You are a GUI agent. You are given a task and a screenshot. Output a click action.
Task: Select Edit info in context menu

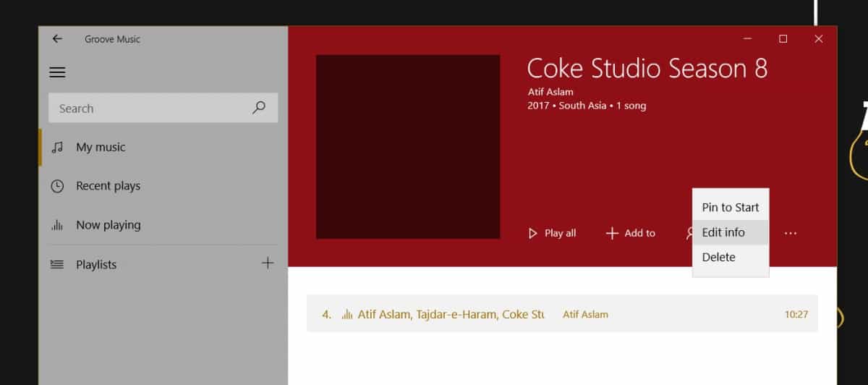pyautogui.click(x=723, y=232)
